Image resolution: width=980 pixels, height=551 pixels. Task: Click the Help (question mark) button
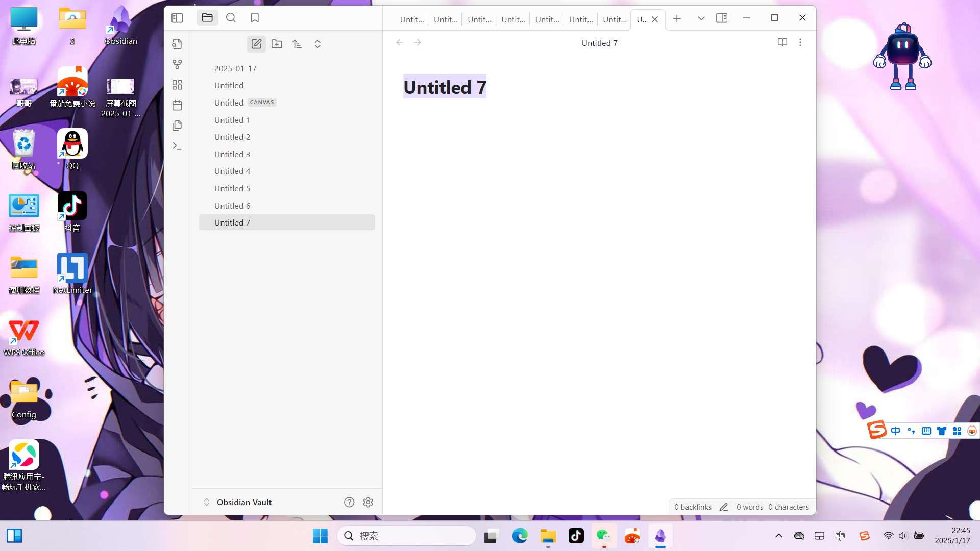pyautogui.click(x=349, y=502)
